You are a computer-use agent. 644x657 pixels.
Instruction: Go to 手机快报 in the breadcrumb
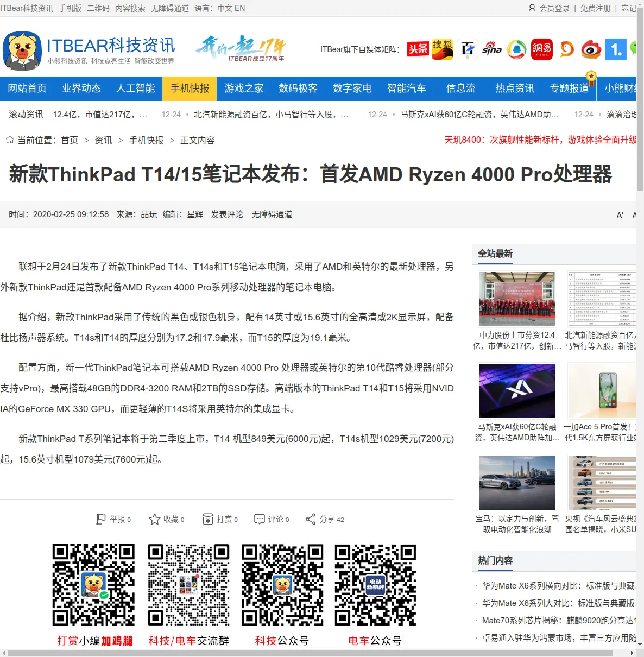pyautogui.click(x=146, y=140)
